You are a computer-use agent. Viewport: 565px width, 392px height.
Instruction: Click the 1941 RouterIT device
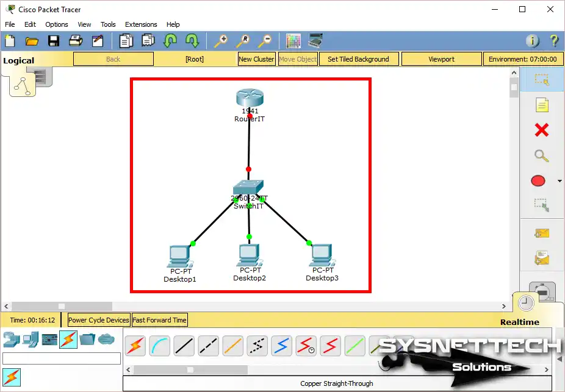tap(249, 99)
